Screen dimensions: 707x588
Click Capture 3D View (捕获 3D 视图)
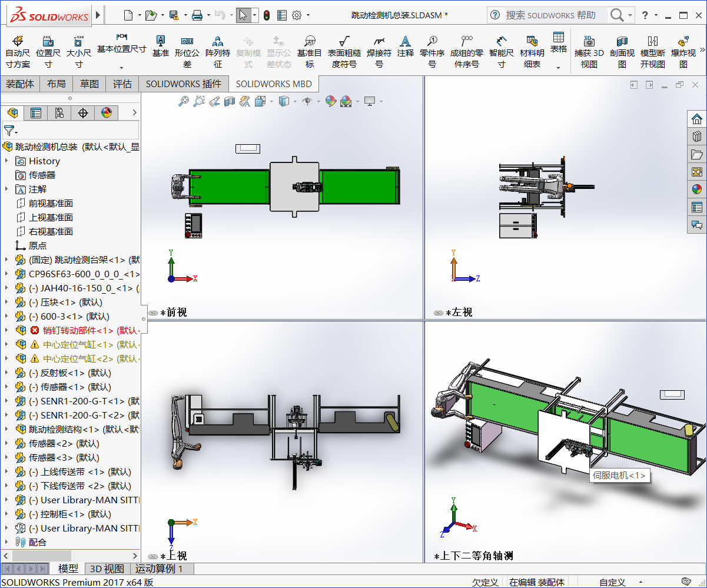click(589, 51)
